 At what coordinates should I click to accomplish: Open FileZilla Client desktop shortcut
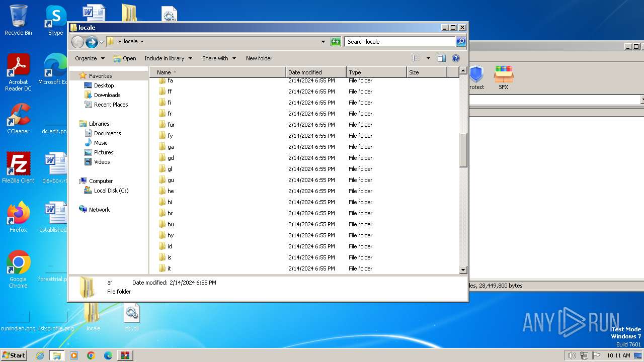coord(18,167)
